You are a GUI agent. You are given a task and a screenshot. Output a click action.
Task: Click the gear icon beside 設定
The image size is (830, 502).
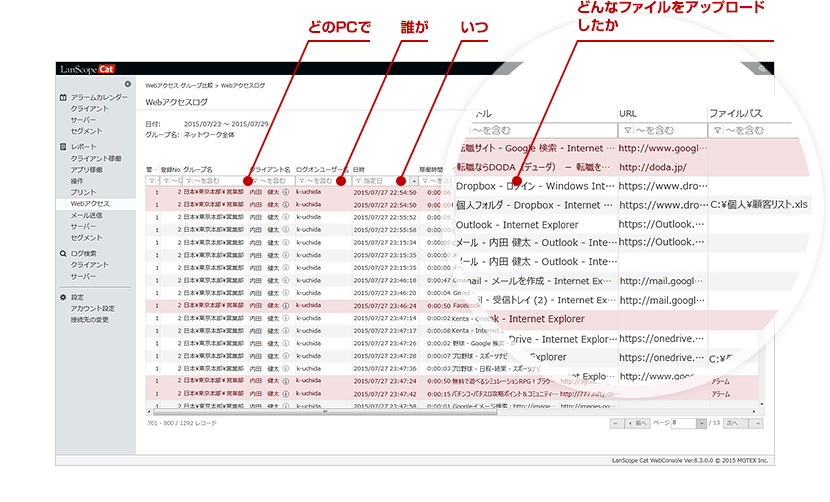point(63,298)
